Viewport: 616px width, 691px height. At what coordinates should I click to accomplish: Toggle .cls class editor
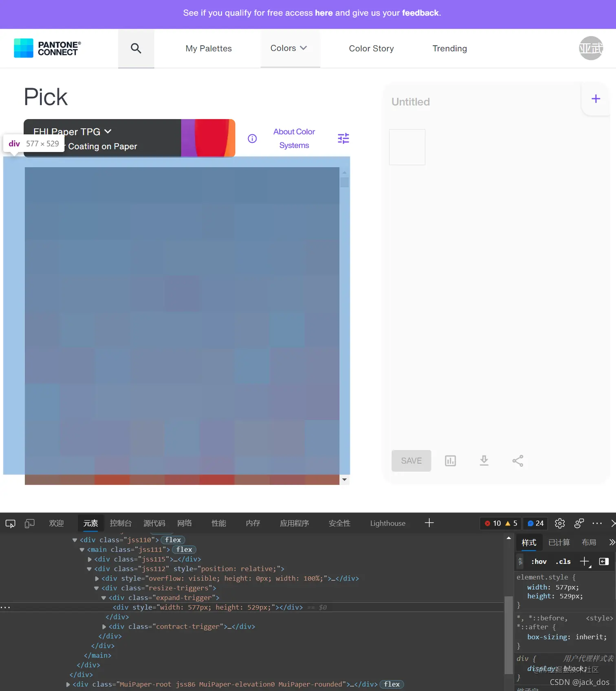(x=563, y=562)
